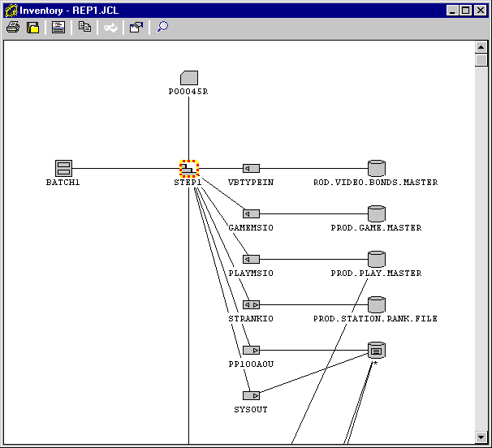Open the Properties toolbar icon
The height and width of the screenshot is (448, 492).
(136, 27)
